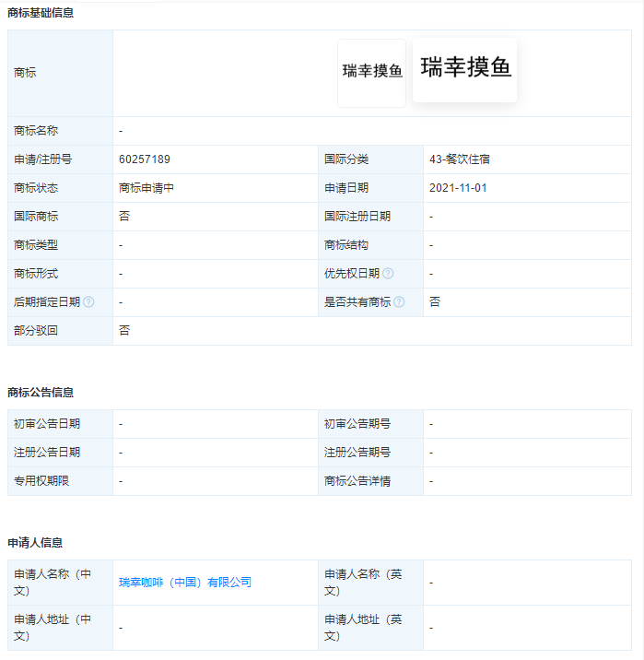This screenshot has width=644, height=660.
Task: Click the 商标公告详情 label cell
Action: 370,481
